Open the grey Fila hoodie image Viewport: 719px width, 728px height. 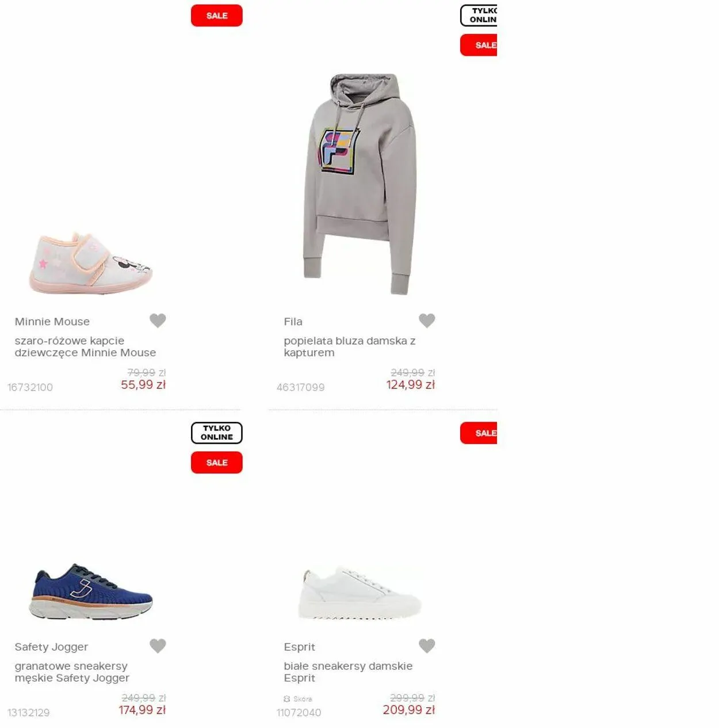(x=360, y=184)
